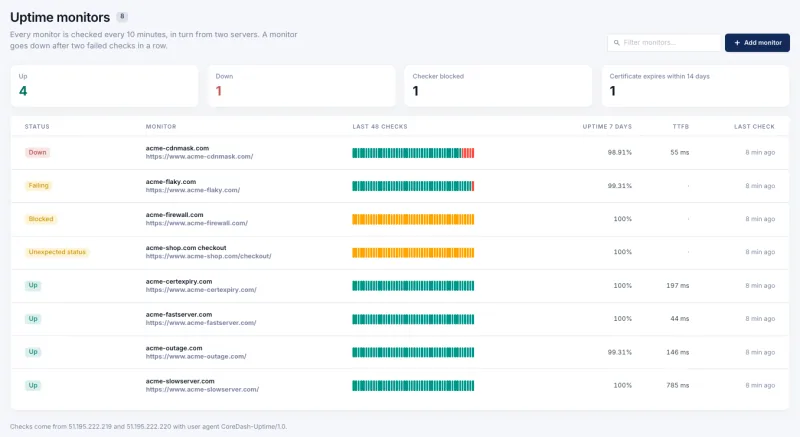
Task: Click the 99.31% uptime for acme-flaky.com
Action: (x=619, y=186)
